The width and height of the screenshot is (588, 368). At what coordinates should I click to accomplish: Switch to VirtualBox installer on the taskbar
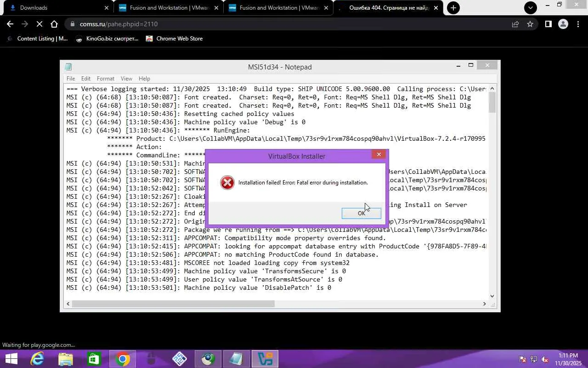coord(265,359)
